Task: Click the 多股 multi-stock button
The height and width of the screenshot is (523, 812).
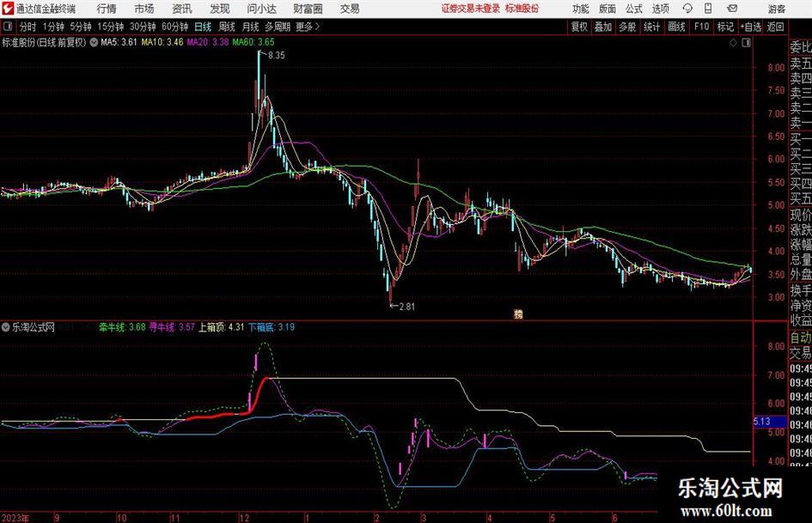Action: point(627,27)
